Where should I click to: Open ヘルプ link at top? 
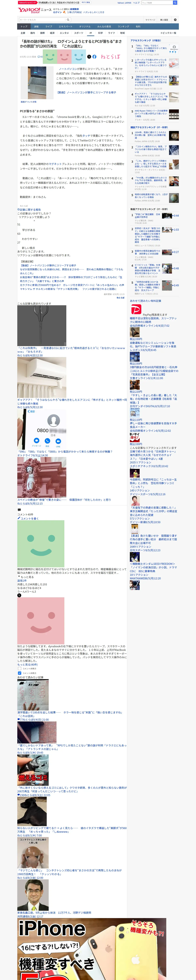[136, 3]
